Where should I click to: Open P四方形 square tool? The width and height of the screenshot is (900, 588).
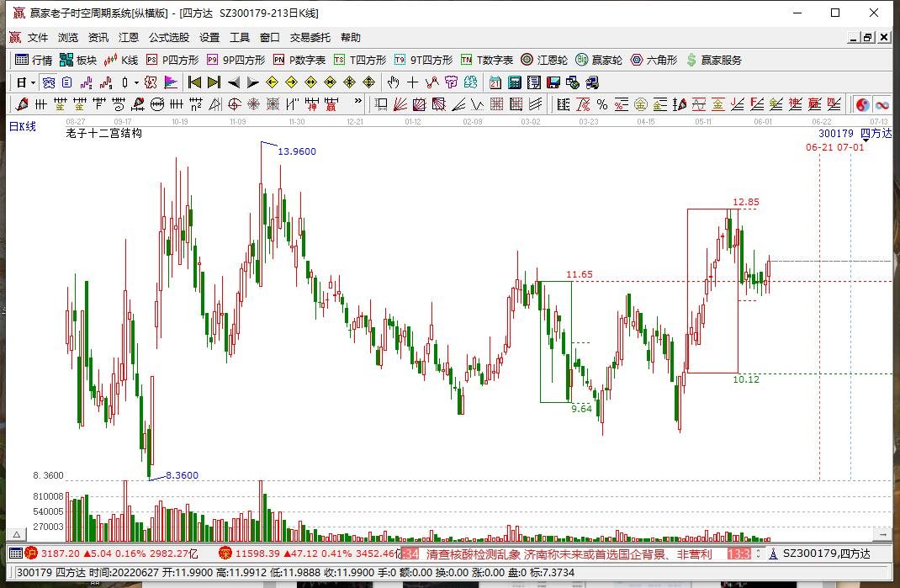point(172,60)
